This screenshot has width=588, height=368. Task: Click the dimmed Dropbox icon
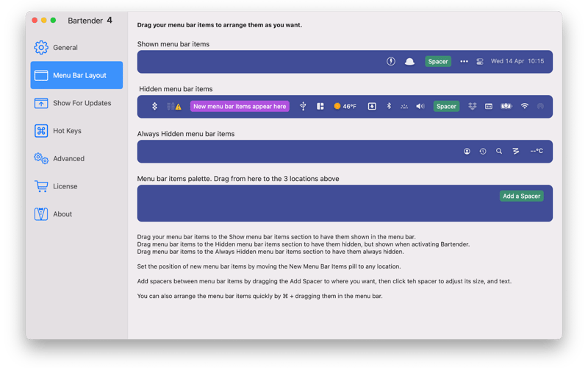[x=472, y=106]
